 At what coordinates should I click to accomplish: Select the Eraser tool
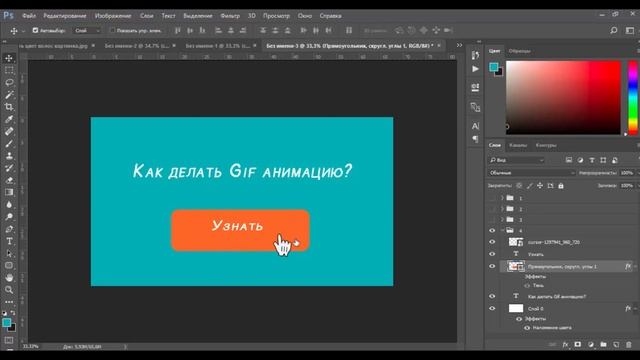click(x=9, y=180)
